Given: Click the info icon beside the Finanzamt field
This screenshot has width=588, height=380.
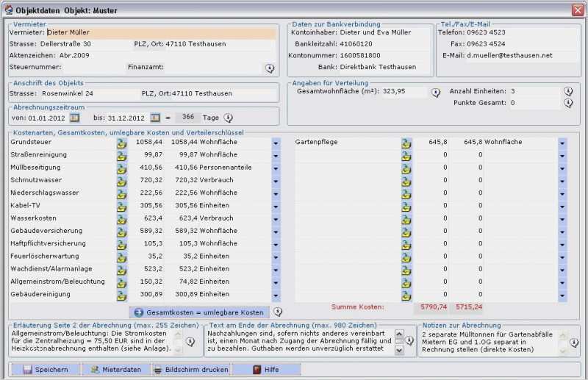Looking at the screenshot, I should (x=270, y=68).
